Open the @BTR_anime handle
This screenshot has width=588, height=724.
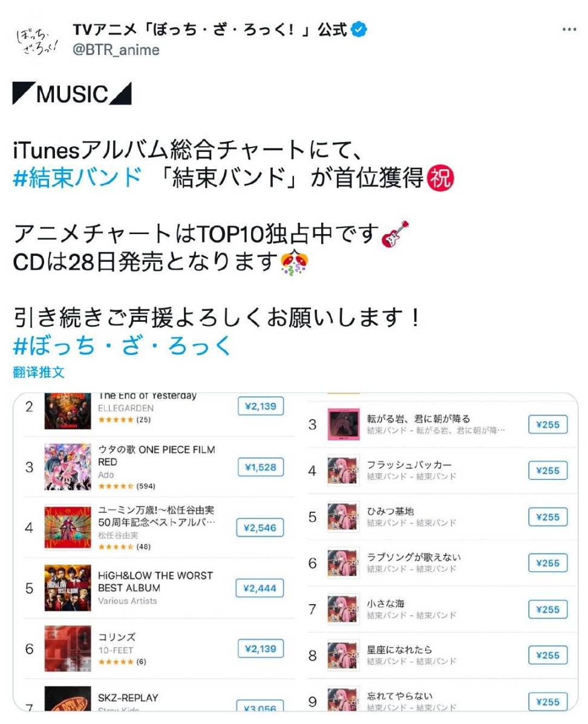116,50
